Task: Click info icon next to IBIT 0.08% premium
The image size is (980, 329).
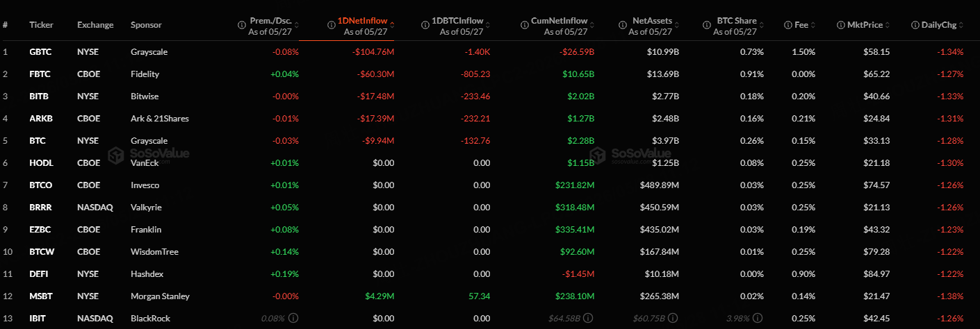Action: tap(293, 319)
